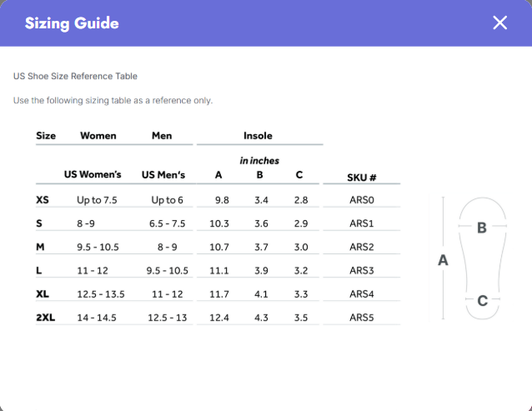Click the M size row label

(40, 247)
